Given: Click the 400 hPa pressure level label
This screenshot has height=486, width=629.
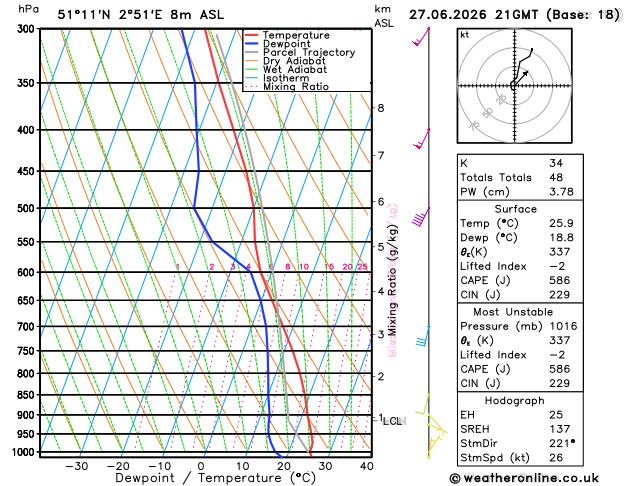Looking at the screenshot, I should click(28, 130).
